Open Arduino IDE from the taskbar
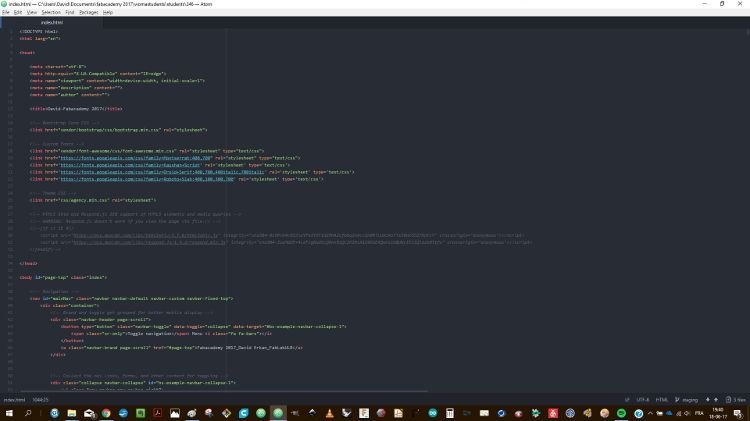 (433, 413)
